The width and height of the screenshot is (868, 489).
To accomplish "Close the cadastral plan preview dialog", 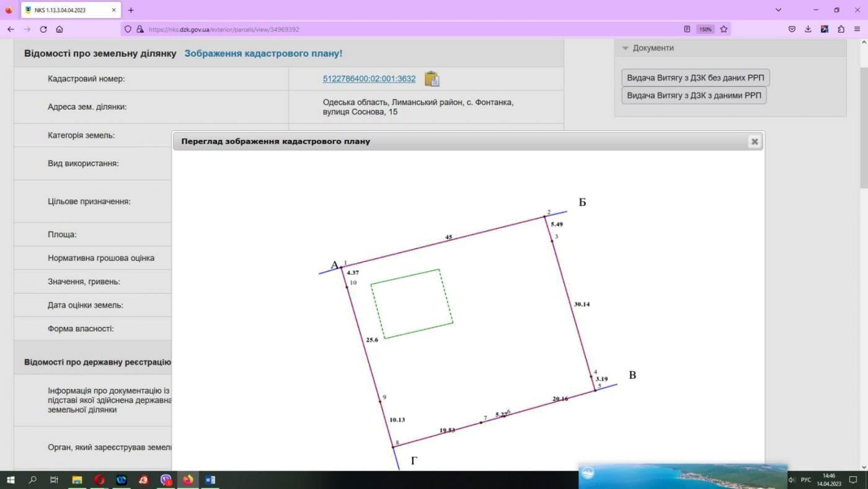I will 754,141.
